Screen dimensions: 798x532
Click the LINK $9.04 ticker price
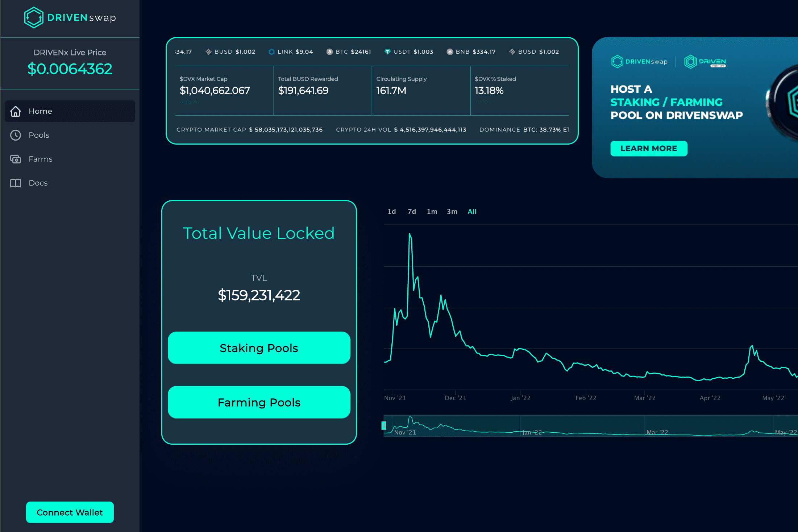(304, 52)
